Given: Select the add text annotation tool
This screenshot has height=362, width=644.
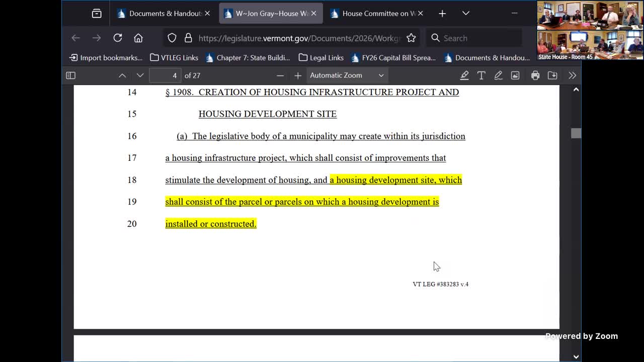Looking at the screenshot, I should click(481, 75).
